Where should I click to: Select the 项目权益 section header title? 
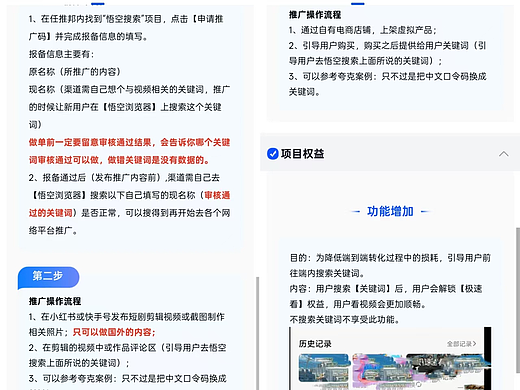pyautogui.click(x=302, y=154)
